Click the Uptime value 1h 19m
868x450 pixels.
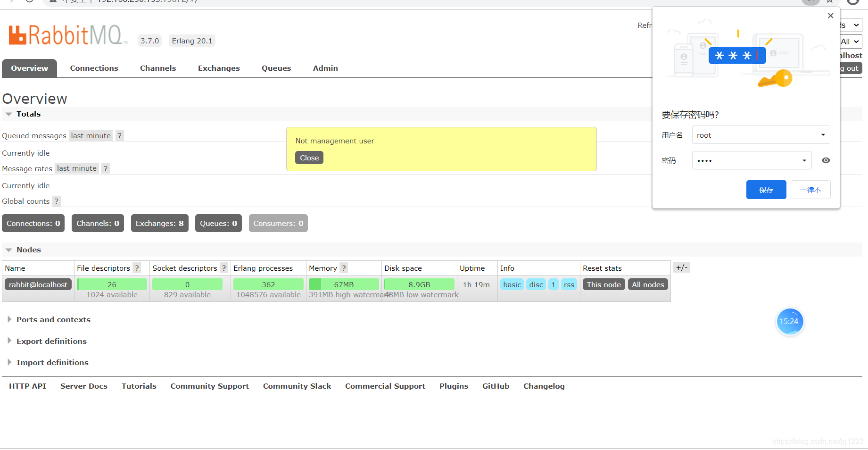click(x=476, y=284)
